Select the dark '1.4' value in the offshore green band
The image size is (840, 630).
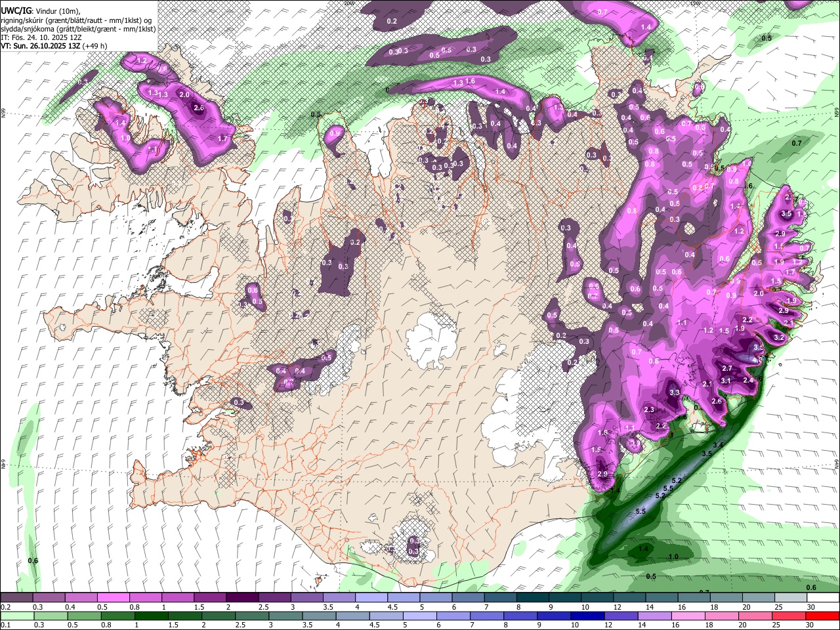point(644,549)
